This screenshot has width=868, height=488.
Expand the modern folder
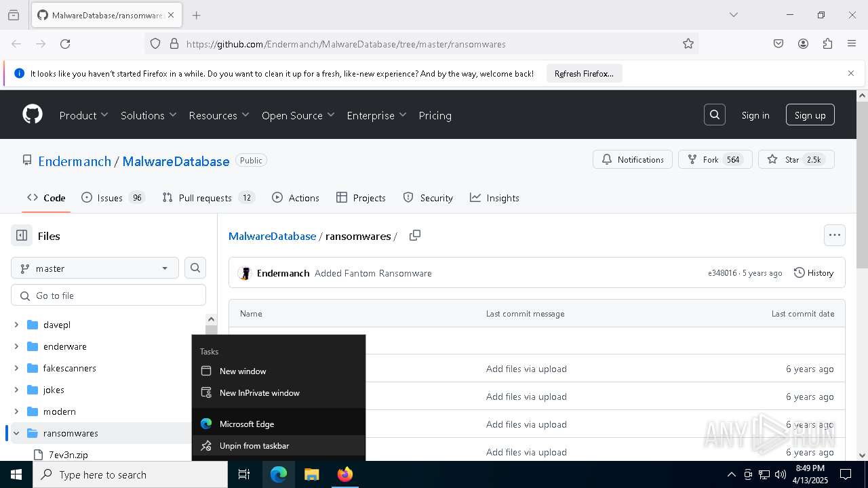16,411
